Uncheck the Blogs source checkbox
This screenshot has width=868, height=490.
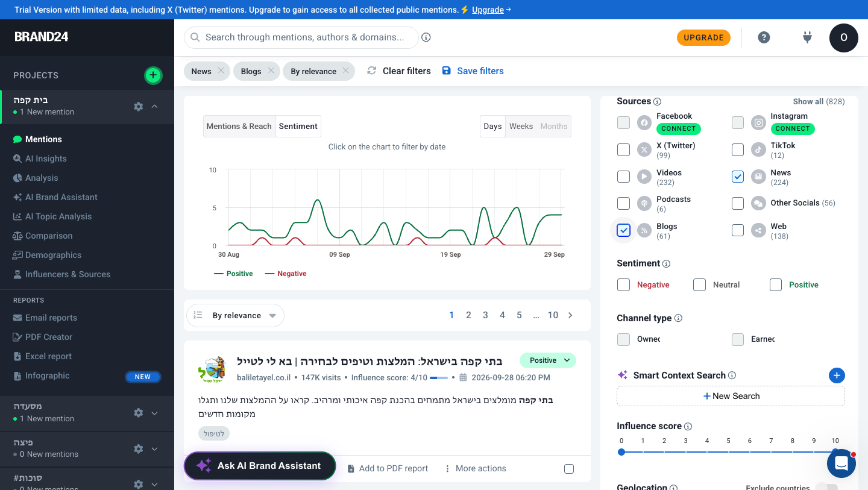(623, 230)
